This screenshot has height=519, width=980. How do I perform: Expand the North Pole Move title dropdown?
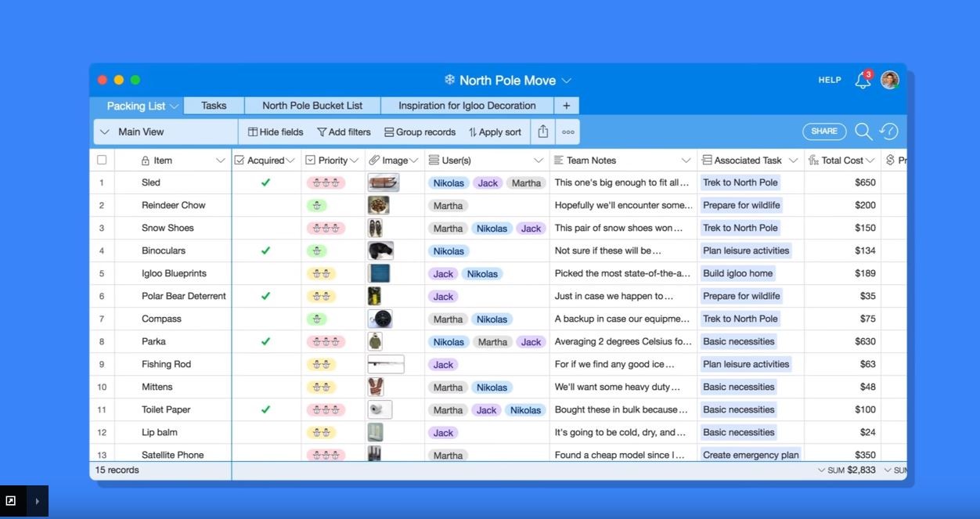tap(567, 81)
